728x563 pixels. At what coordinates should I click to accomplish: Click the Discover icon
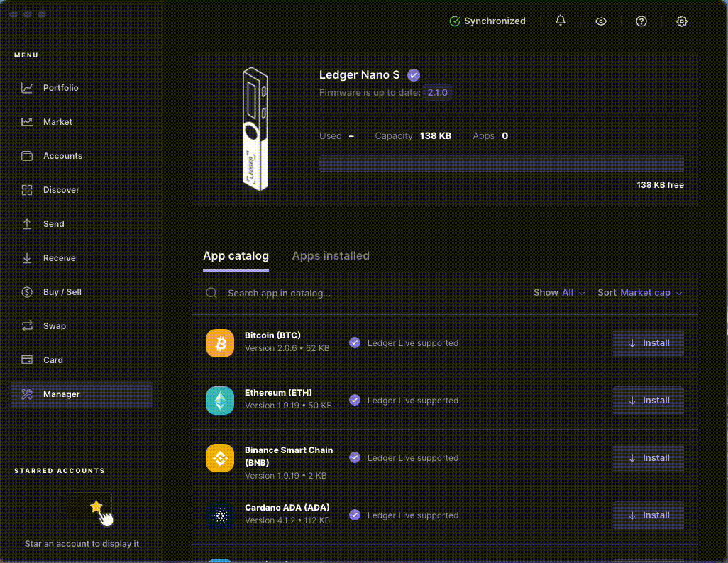62,189
